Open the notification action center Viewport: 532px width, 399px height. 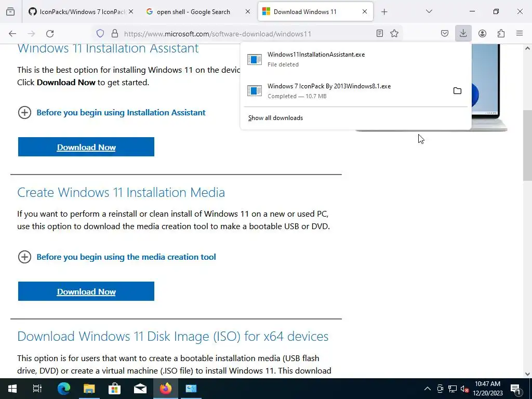[515, 389]
